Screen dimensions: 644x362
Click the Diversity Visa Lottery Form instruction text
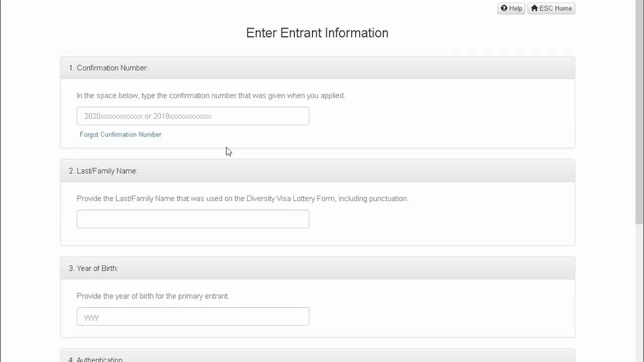click(243, 199)
